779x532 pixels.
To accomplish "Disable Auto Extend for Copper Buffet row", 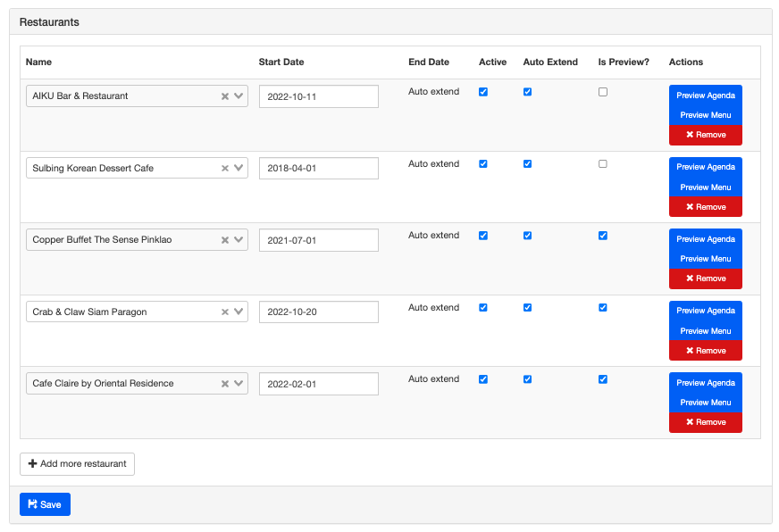I will [527, 236].
